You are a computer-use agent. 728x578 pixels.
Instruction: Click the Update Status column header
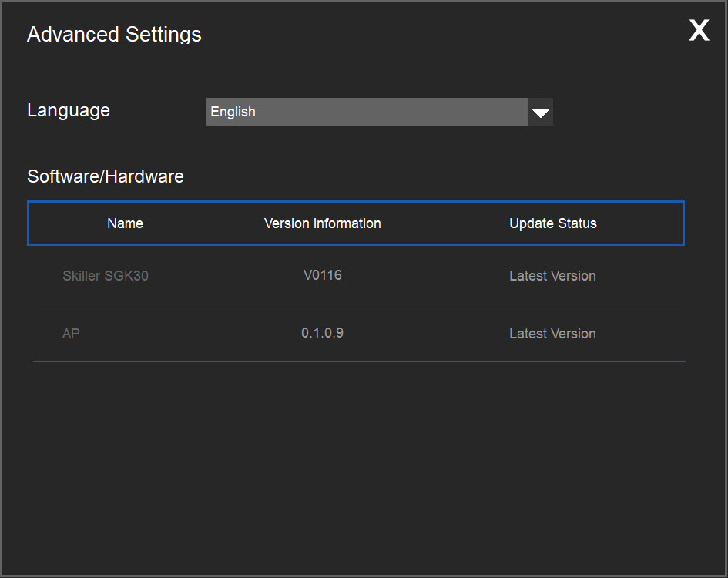click(552, 223)
